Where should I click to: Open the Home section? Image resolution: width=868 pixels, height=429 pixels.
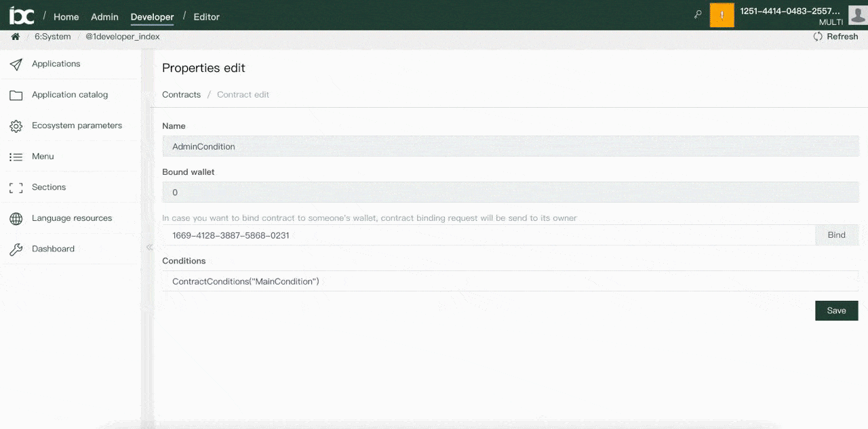pyautogui.click(x=66, y=17)
